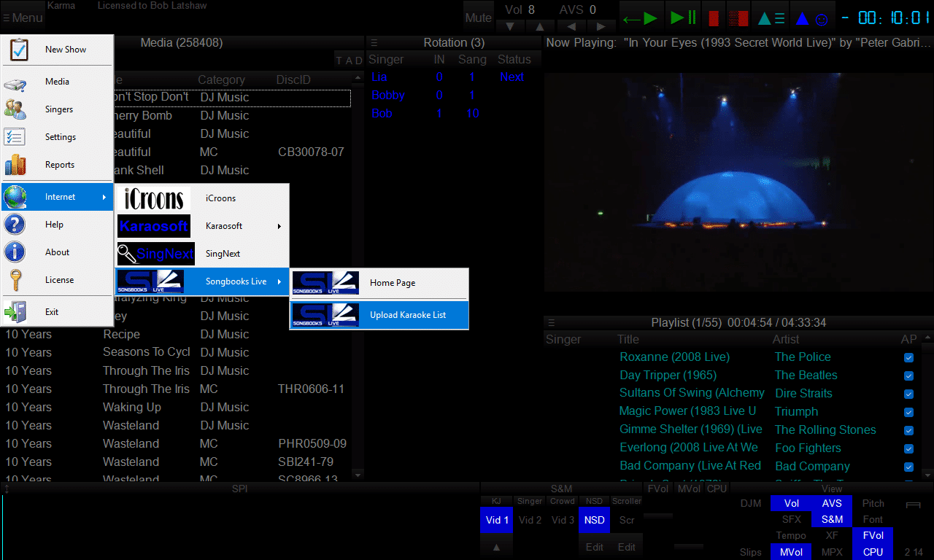Viewport: 934px width, 560px height.
Task: Toggle MVol in the View panel
Action: (x=790, y=552)
